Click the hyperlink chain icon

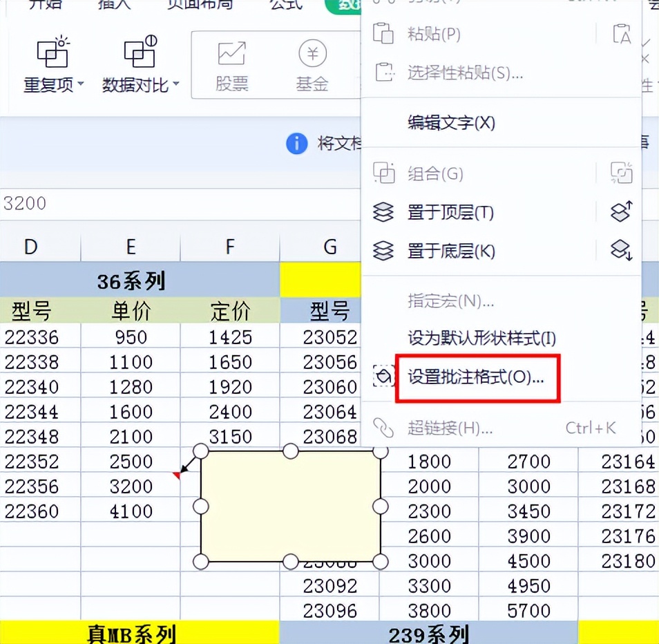[x=383, y=428]
